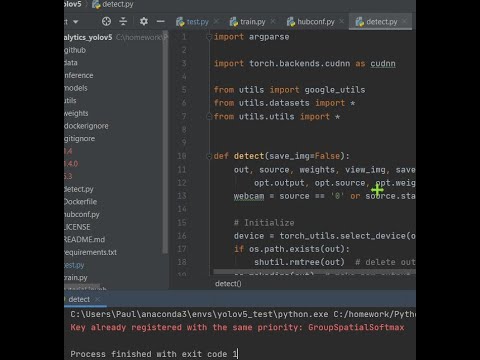
Task: Select train.py in the project tree
Action: click(x=76, y=278)
